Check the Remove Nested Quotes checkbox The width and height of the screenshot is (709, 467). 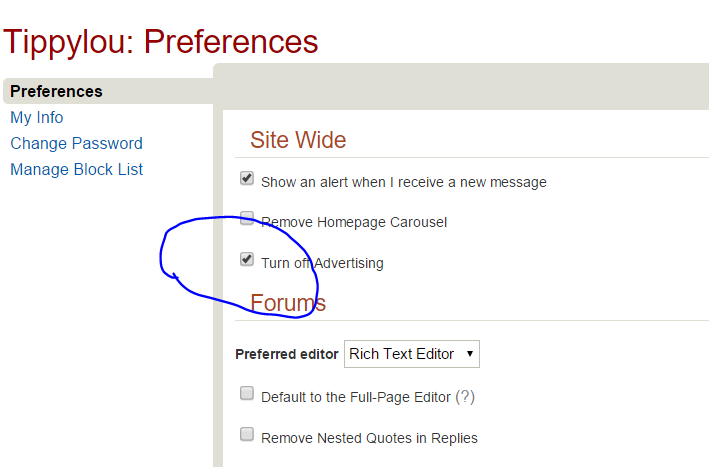[x=247, y=434]
